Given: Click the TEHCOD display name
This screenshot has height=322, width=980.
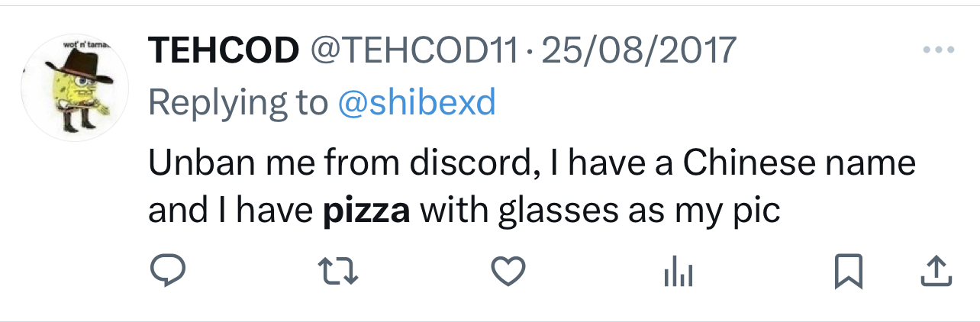Looking at the screenshot, I should (223, 51).
